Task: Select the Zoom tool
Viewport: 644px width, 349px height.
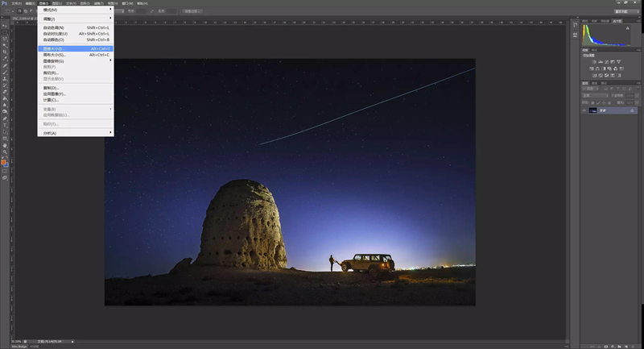Action: 5,152
